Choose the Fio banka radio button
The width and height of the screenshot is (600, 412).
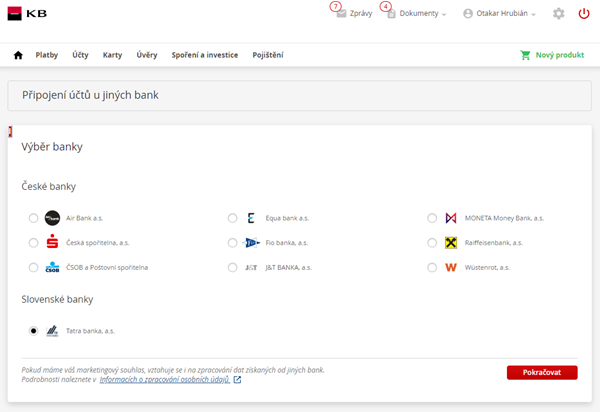click(x=232, y=243)
